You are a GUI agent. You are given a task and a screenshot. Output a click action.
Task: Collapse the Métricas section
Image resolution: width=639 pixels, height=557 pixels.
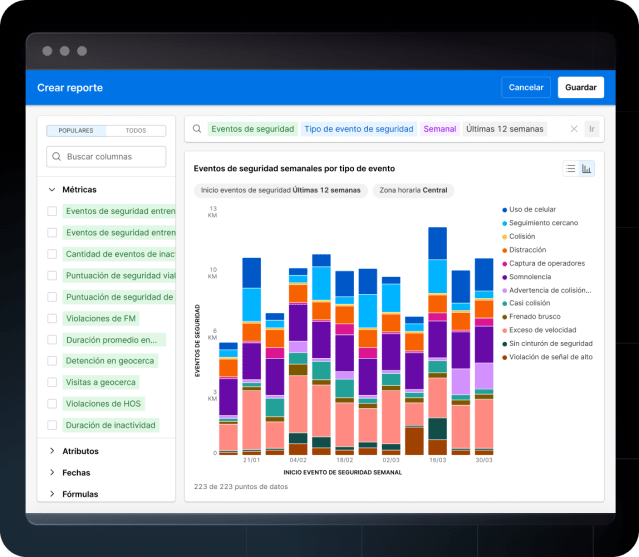[52, 189]
